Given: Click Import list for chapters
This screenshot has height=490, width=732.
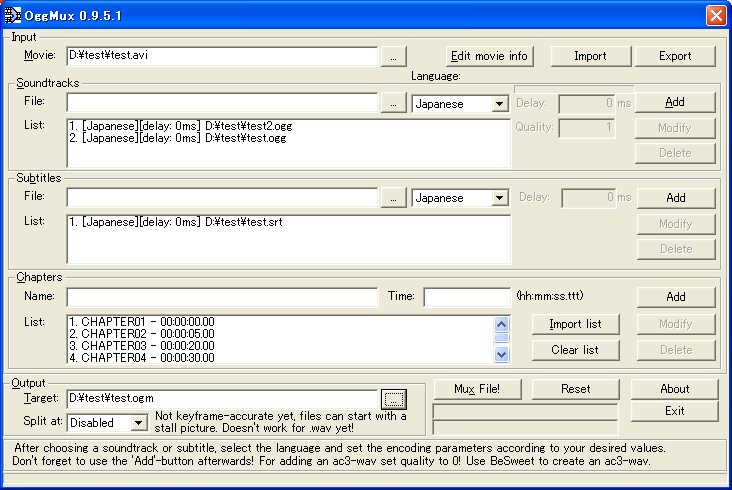Looking at the screenshot, I should [575, 324].
